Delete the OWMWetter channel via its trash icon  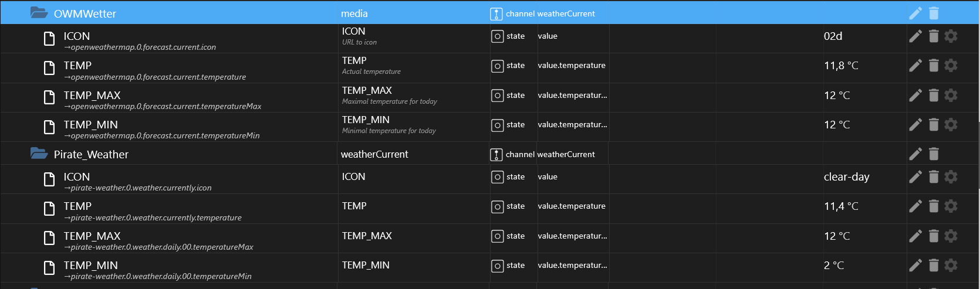[x=934, y=13]
